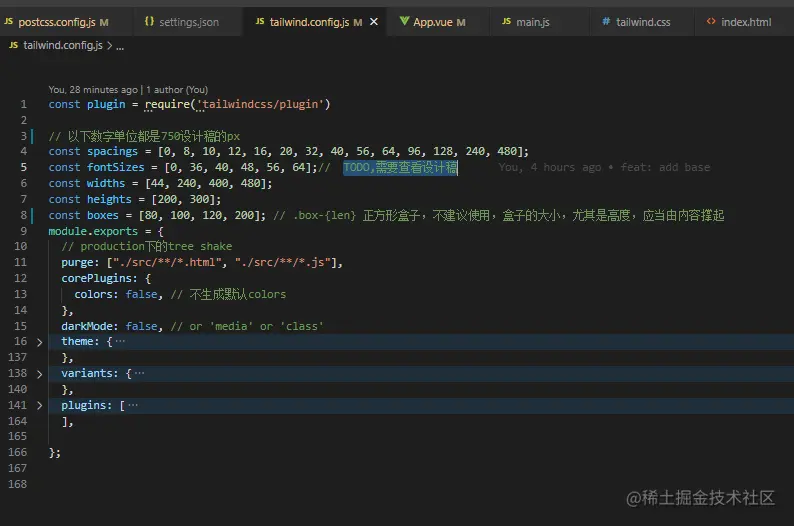Click the theme fold ellipsis
This screenshot has width=794, height=526.
pos(120,342)
